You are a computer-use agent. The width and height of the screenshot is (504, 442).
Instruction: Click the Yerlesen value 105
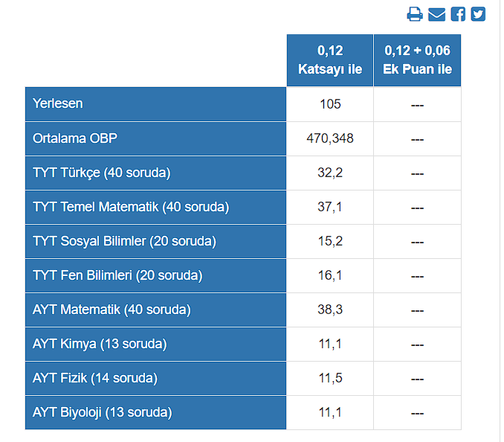(x=330, y=104)
